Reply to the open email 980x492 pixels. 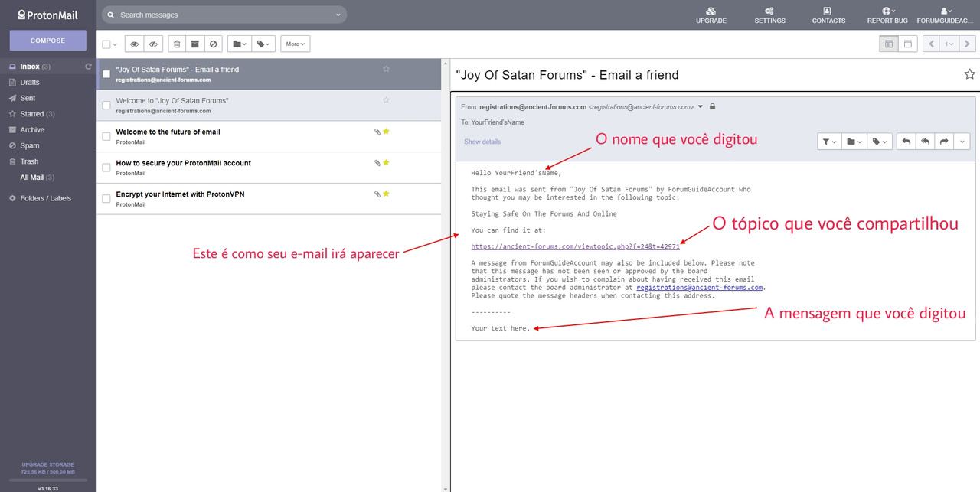906,142
